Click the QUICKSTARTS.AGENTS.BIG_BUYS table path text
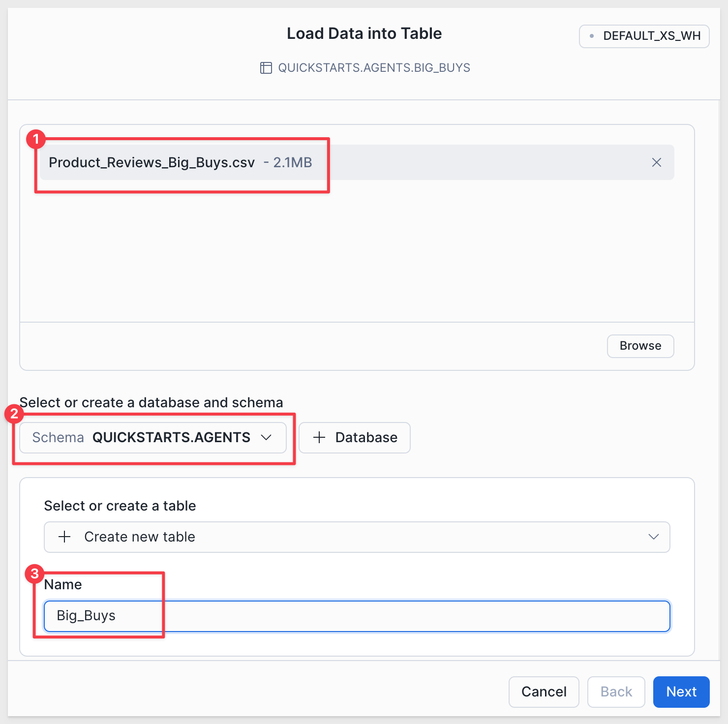 click(x=374, y=68)
